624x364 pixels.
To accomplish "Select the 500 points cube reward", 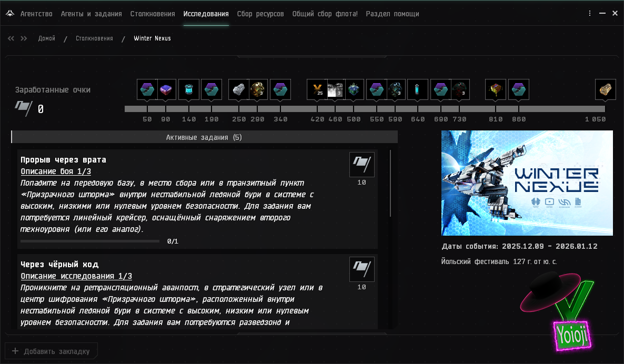I will [x=354, y=89].
